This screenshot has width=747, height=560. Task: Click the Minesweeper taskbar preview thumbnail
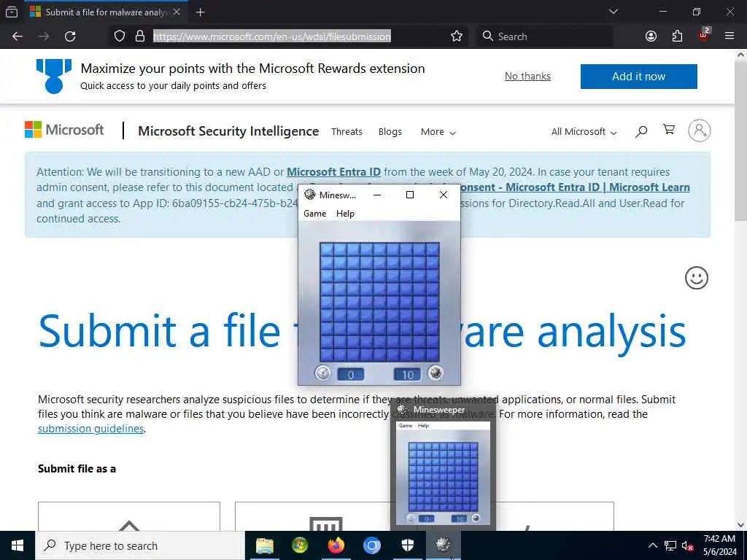[x=443, y=472]
